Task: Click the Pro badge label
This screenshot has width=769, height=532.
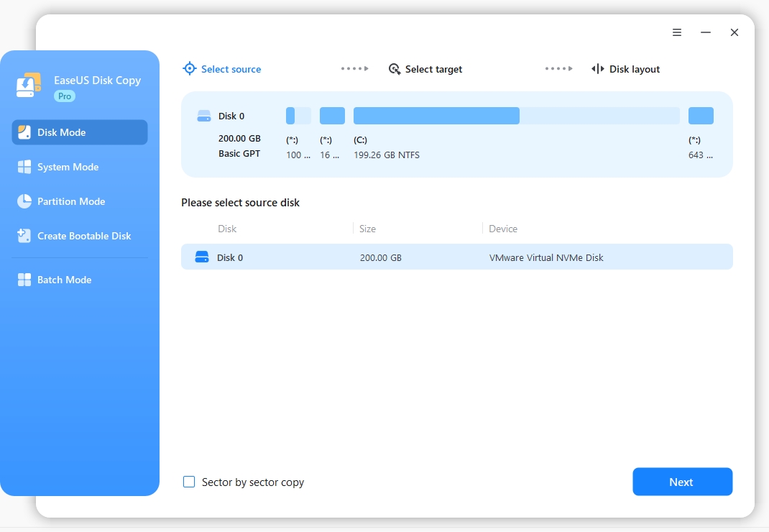Action: [65, 96]
